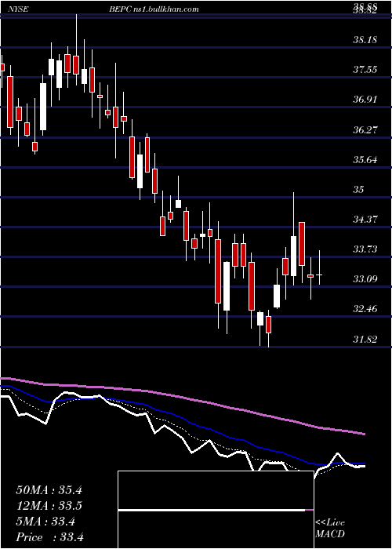The height and width of the screenshot is (549, 392).
Task: Click the 5MA : 33.4 readout
Action: pyautogui.click(x=45, y=522)
